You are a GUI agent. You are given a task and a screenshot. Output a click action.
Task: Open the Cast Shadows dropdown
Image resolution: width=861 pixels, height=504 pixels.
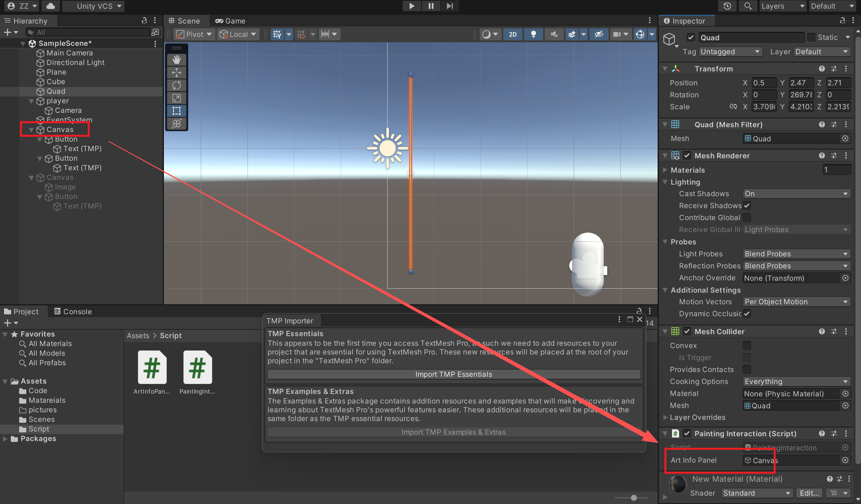(x=796, y=194)
